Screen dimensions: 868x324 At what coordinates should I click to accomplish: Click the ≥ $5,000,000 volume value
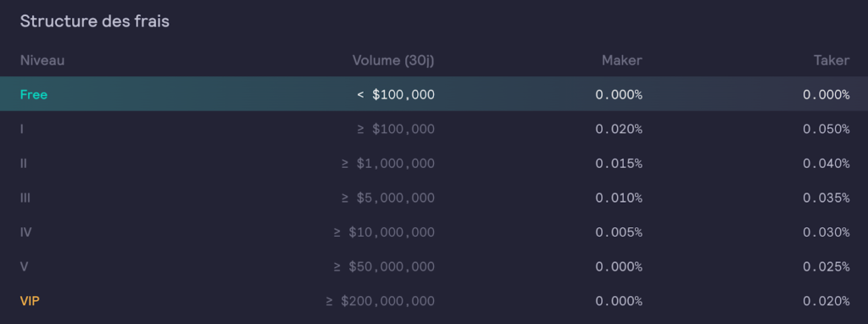coord(388,198)
